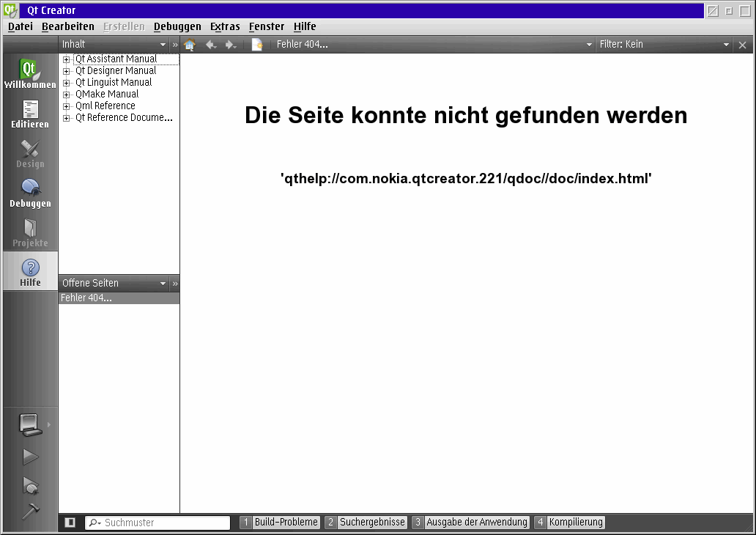Click the Qt Creator title bar logo

tap(10, 10)
